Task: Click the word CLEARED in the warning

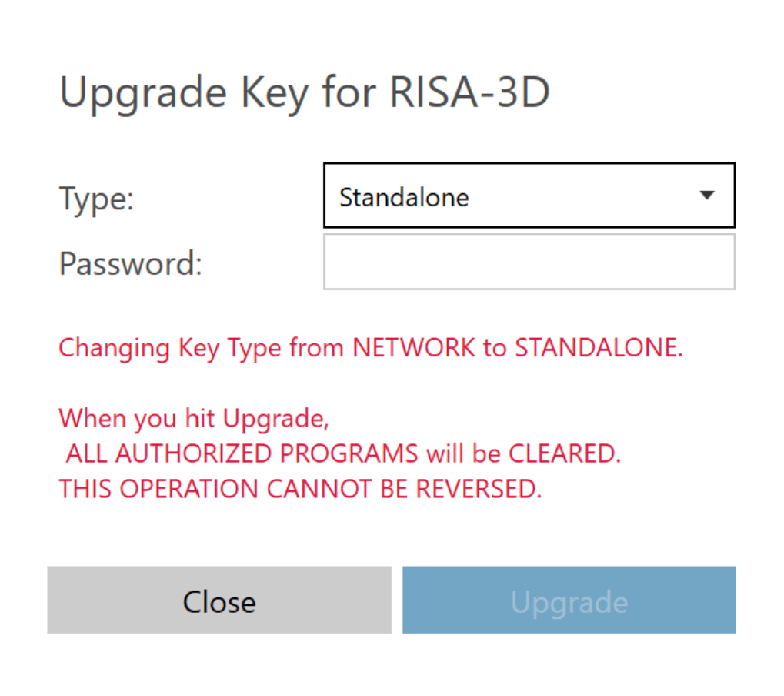Action: coord(564,453)
